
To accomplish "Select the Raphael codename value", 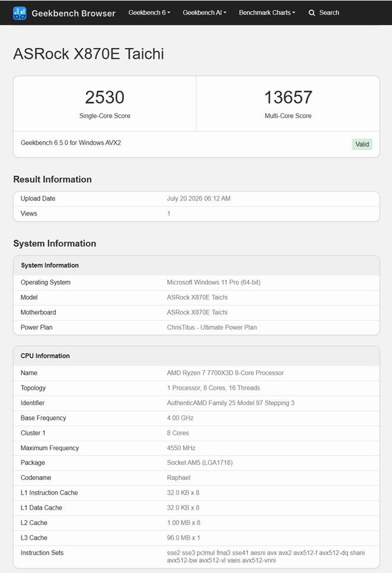I will 179,477.
